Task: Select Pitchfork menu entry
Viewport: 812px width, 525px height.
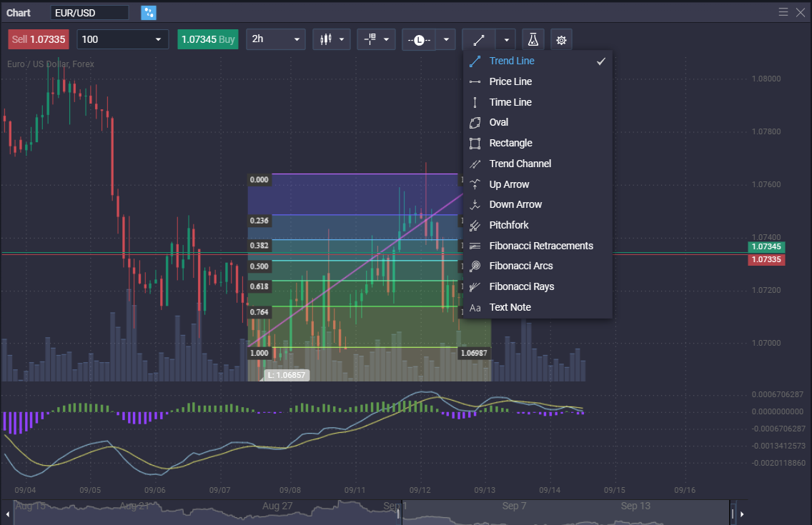Action: [x=538, y=226]
